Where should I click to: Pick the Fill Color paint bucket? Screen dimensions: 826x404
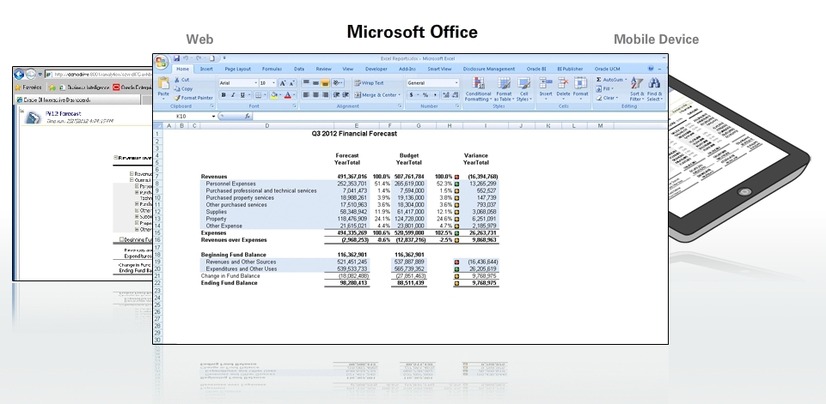click(274, 95)
